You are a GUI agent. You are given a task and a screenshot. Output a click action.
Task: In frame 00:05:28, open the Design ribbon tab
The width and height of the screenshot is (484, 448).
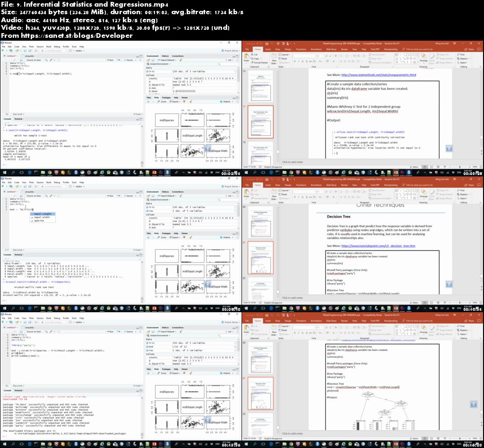pos(288,49)
